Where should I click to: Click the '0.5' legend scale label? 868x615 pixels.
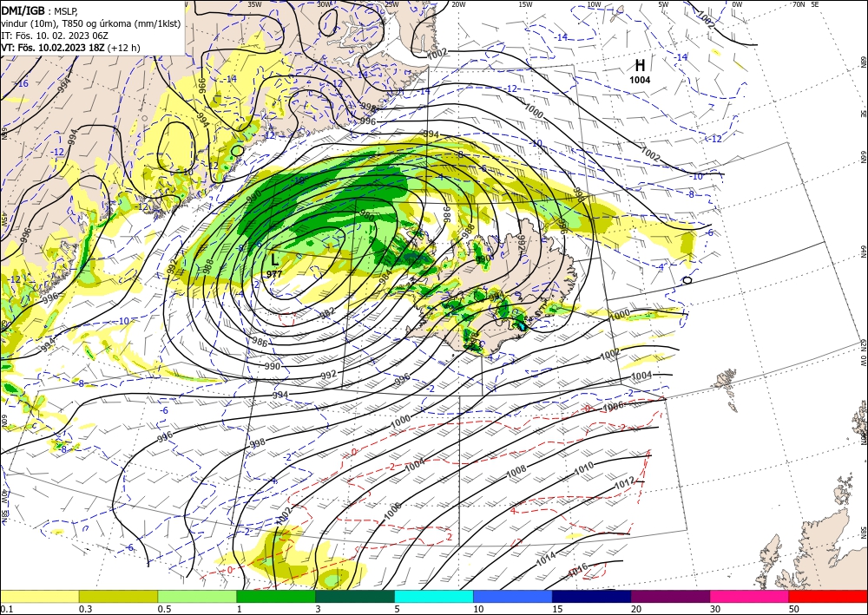point(164,609)
